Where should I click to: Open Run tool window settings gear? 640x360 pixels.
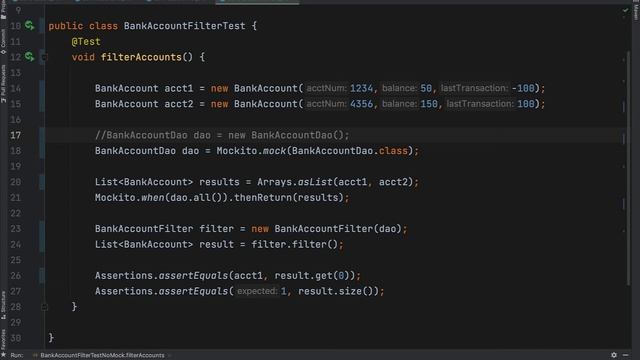pos(614,355)
